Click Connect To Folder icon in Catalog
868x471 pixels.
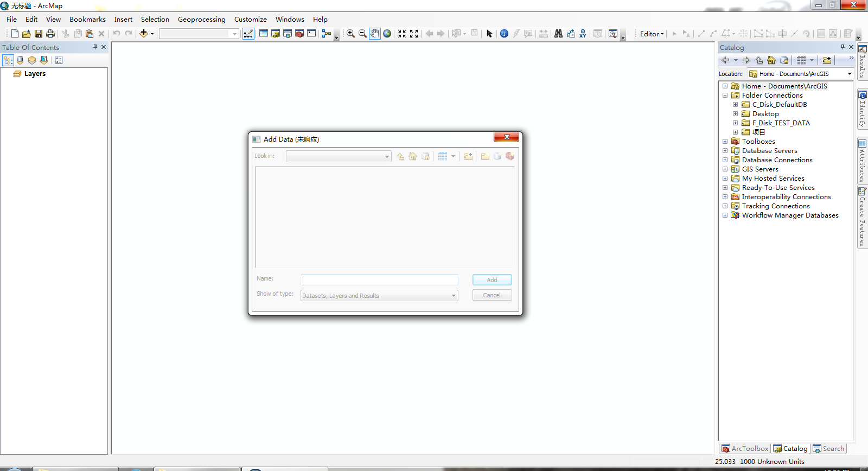827,60
